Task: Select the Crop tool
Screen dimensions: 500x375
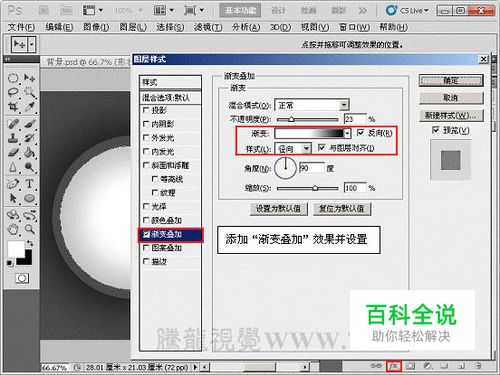Action: coord(13,107)
